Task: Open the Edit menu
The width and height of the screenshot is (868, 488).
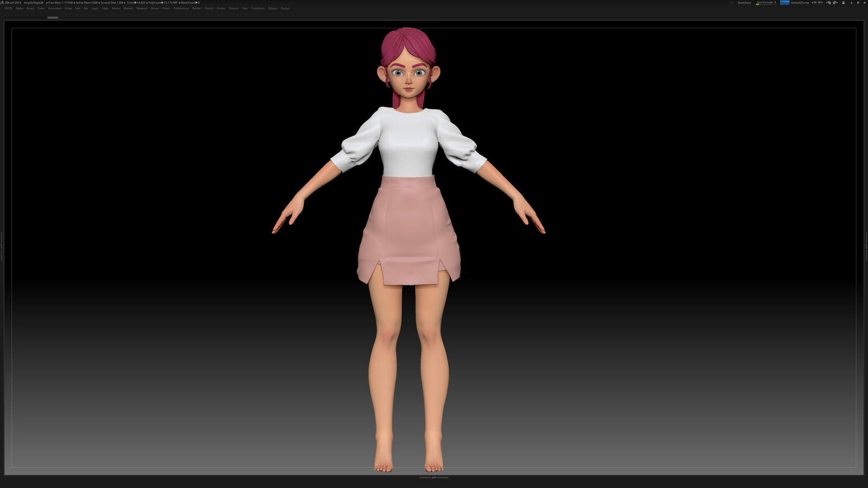Action: (78, 8)
